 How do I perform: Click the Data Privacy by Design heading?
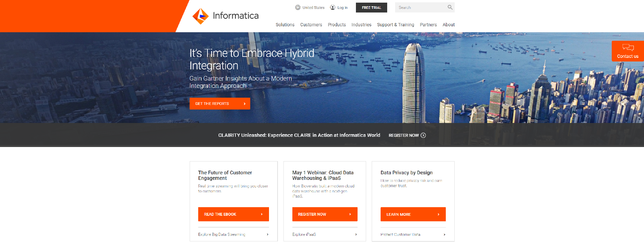click(x=407, y=173)
